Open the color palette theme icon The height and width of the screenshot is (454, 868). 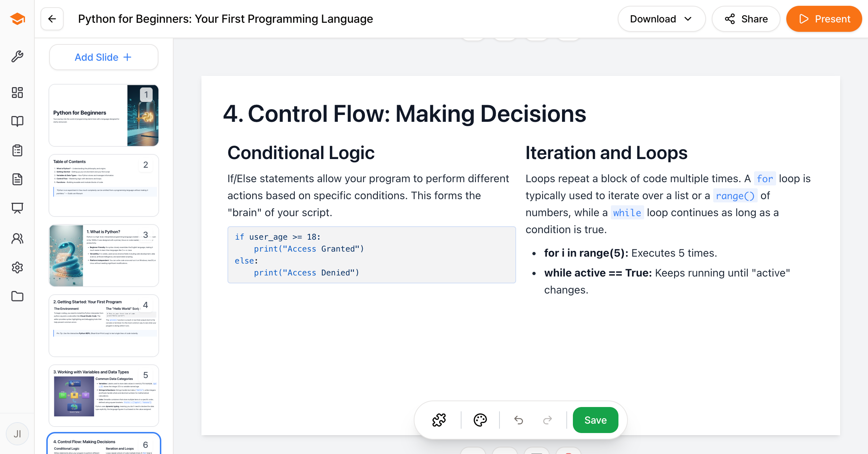point(480,420)
